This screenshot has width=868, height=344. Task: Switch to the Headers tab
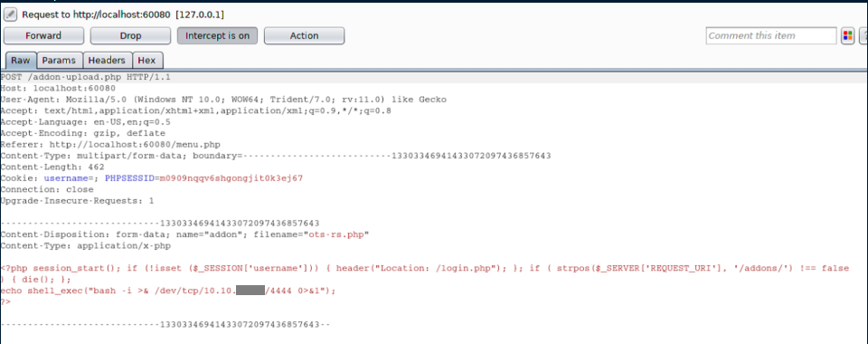[108, 61]
